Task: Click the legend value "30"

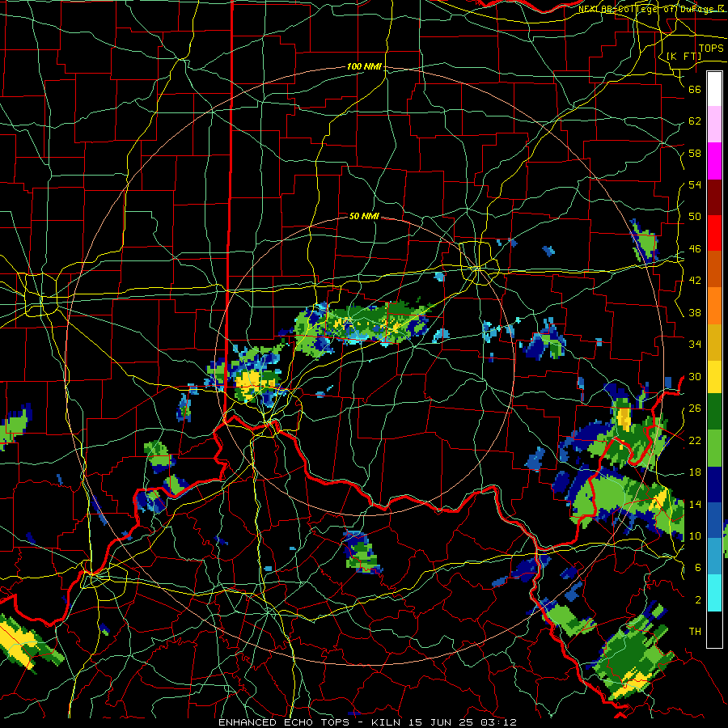Action: [695, 376]
